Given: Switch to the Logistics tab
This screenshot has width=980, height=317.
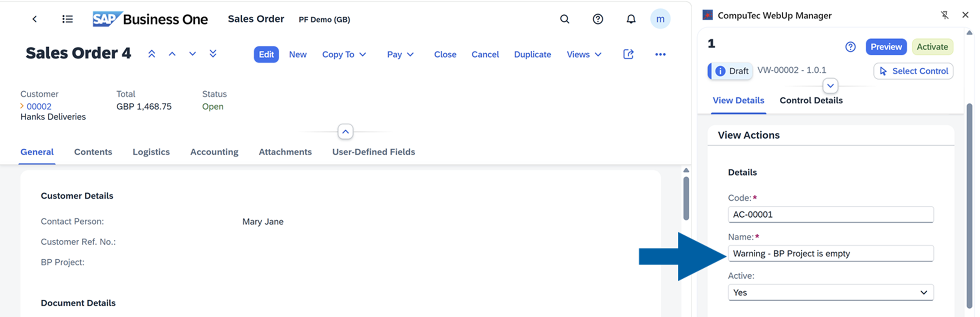Looking at the screenshot, I should click(151, 152).
